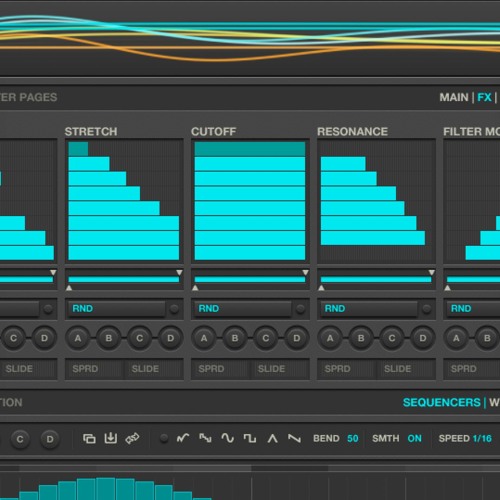Click the Cutoff SLIDE field
This screenshot has height=500, width=500.
pos(280,369)
